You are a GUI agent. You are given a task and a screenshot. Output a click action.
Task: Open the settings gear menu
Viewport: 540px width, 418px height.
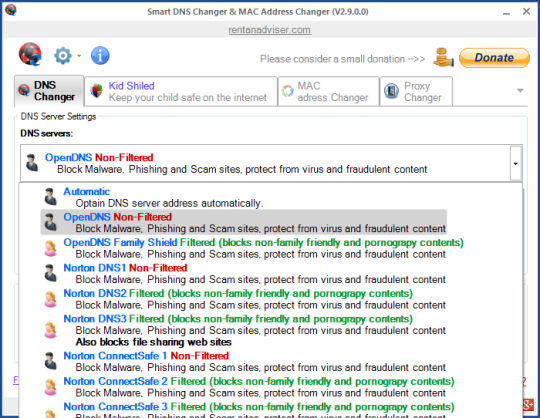tap(63, 55)
